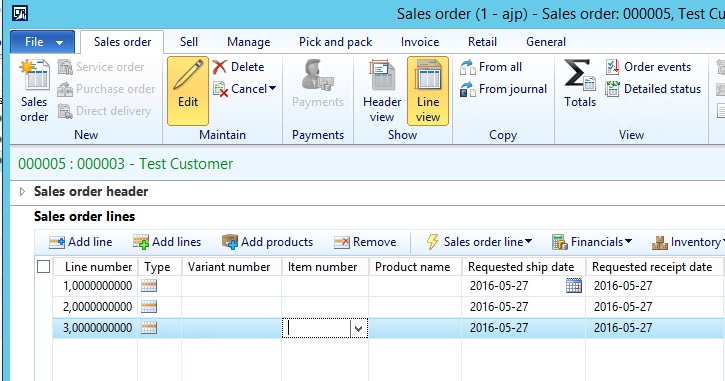This screenshot has height=381, width=725.
Task: Click Add line button
Action: tap(80, 242)
